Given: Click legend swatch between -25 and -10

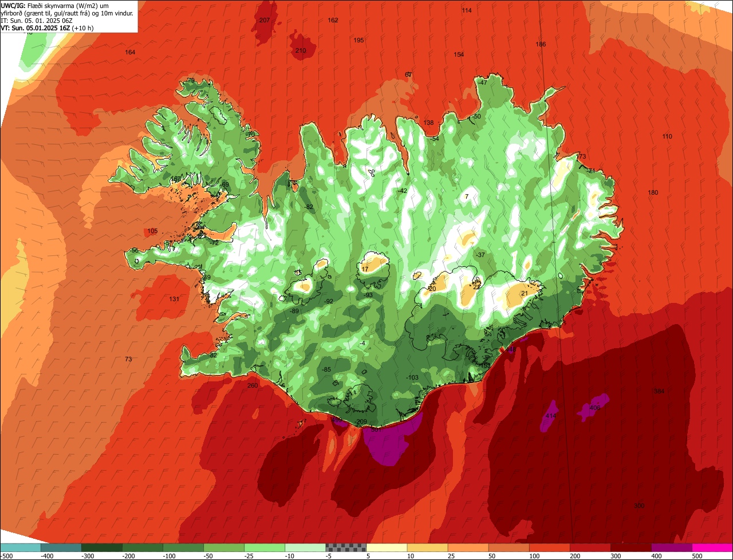Looking at the screenshot, I should point(265,547).
